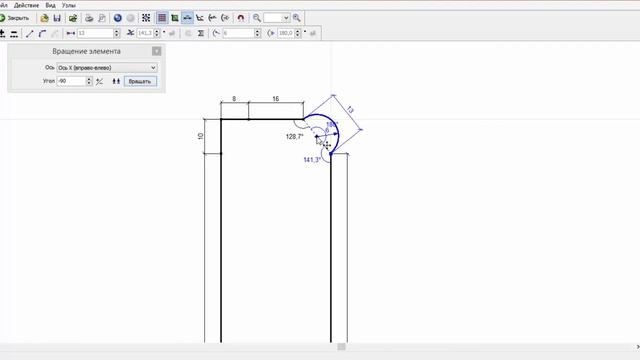Viewport: 640px width, 360px height.
Task: Click the segment length input field
Action: [x=95, y=33]
